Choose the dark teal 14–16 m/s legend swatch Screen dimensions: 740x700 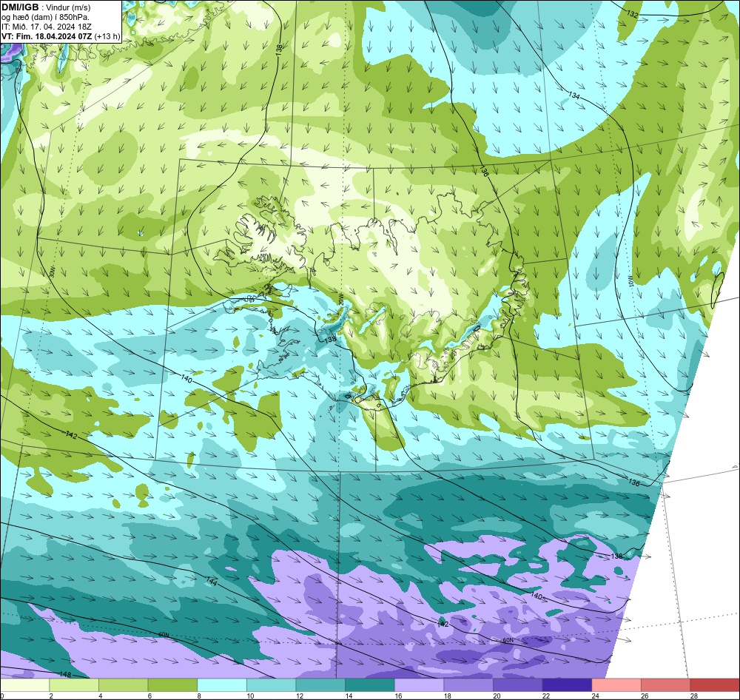pos(370,685)
